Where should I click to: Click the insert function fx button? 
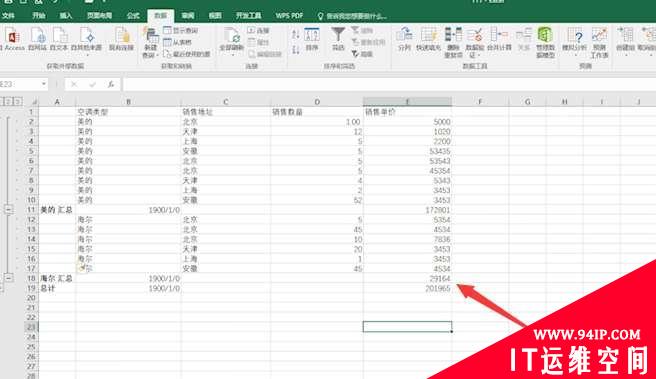(x=111, y=85)
